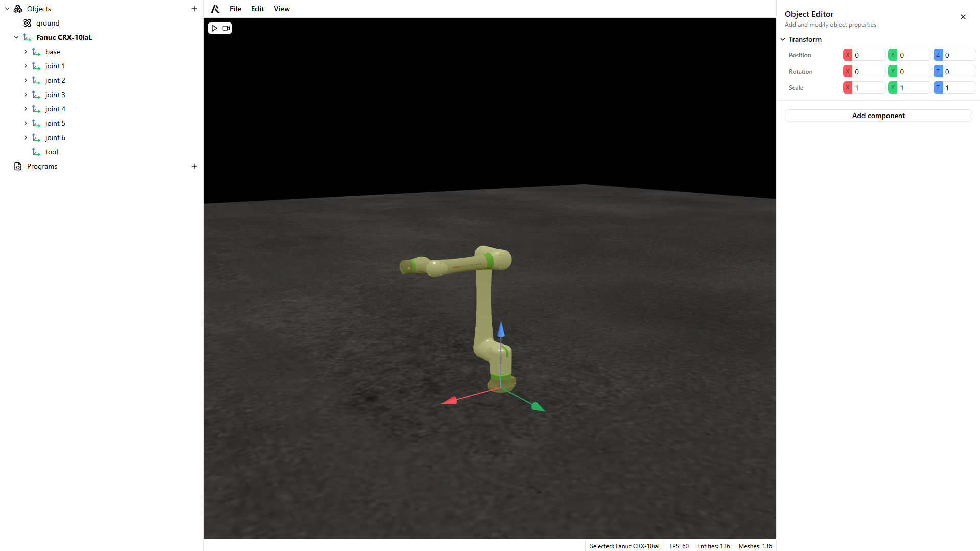Expand the joint 1 tree node
The height and width of the screenshot is (551, 980).
(x=26, y=66)
